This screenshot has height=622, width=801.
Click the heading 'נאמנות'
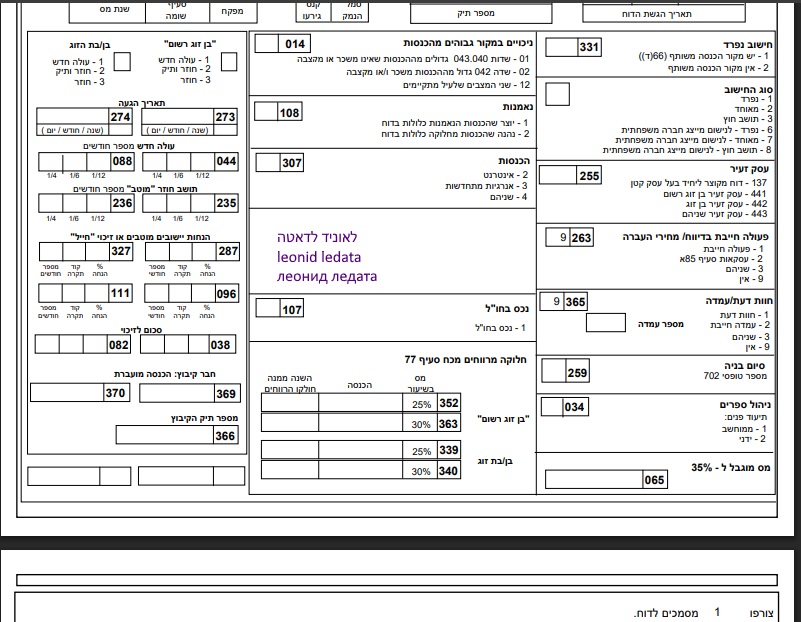[x=517, y=107]
